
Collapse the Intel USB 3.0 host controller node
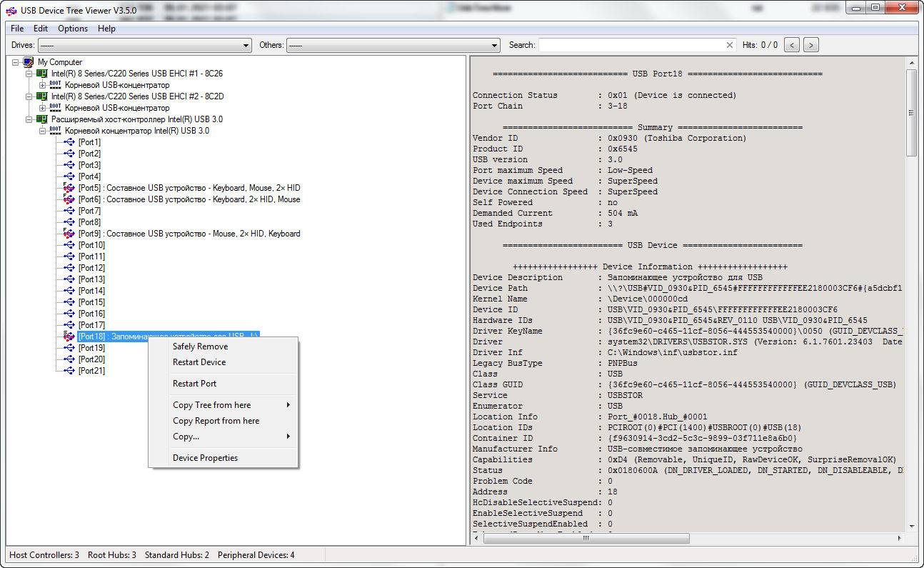pos(29,119)
